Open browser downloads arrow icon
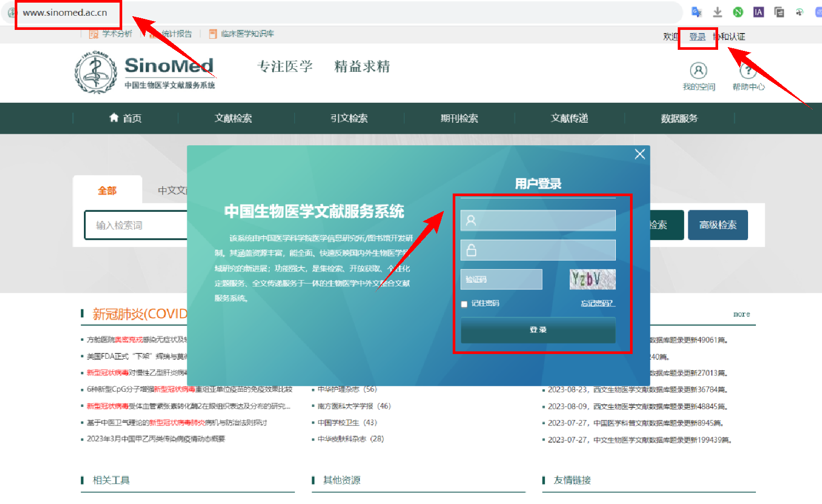The image size is (822, 504). 718,12
